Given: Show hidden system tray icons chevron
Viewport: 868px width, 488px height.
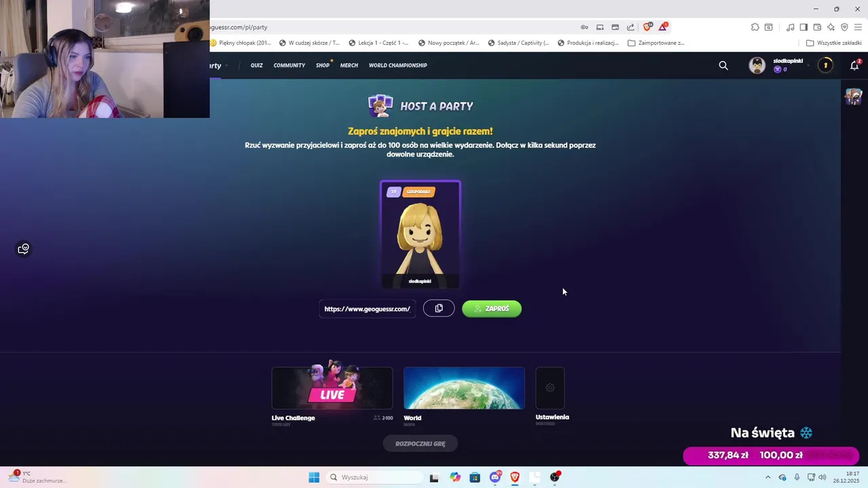Looking at the screenshot, I should point(768,477).
